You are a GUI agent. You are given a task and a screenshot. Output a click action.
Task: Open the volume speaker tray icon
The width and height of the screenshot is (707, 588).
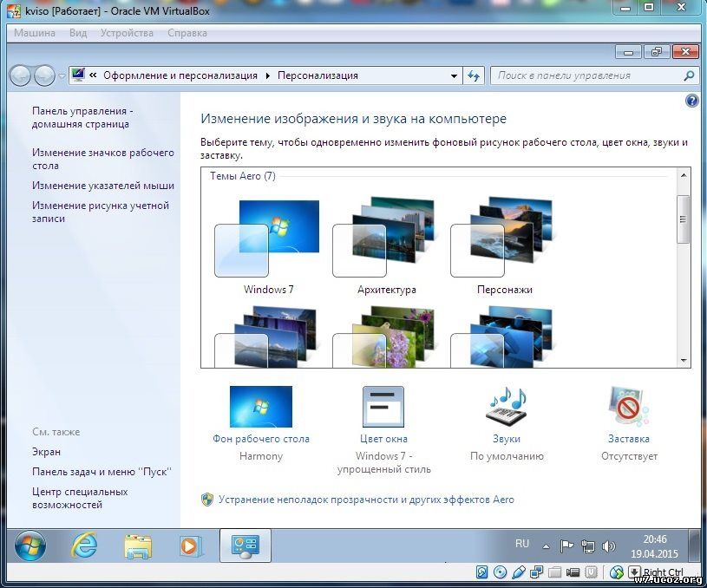(x=608, y=546)
